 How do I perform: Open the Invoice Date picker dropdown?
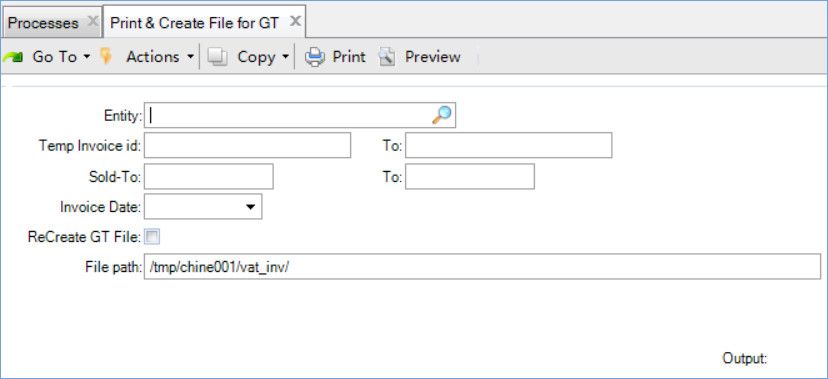[x=250, y=207]
